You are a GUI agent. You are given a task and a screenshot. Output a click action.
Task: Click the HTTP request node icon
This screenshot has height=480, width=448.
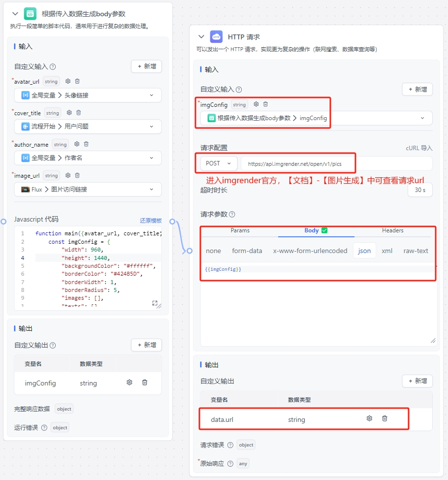click(216, 37)
